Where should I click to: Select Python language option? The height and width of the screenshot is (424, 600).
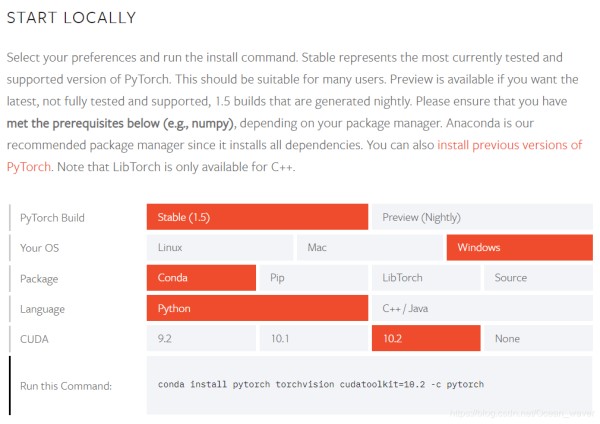click(x=257, y=308)
